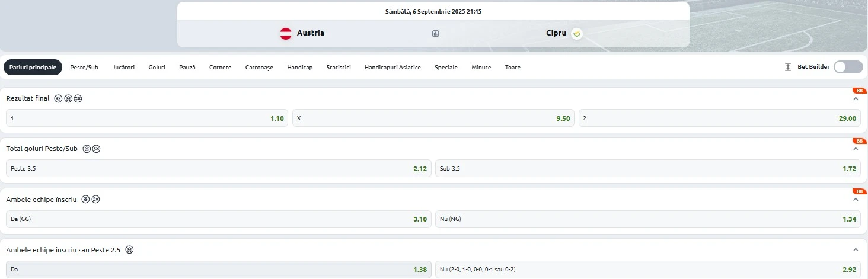This screenshot has height=279, width=868.
Task: Open match statistics icon between teams
Action: point(436,34)
